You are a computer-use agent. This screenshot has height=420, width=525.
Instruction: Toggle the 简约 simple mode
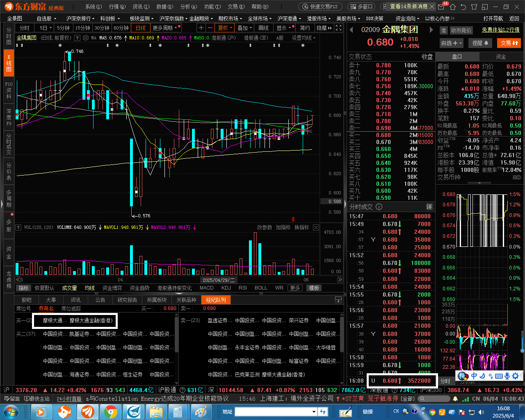[305, 28]
